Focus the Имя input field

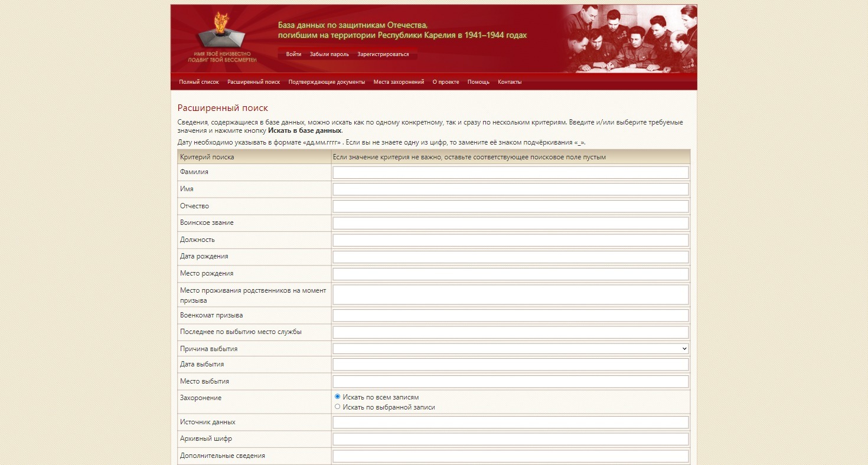coord(511,189)
